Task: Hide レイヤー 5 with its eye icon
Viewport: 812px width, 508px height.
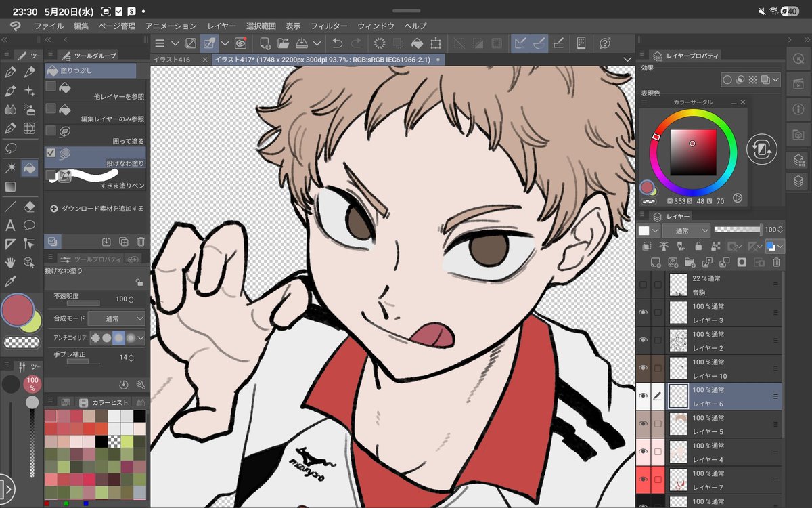Action: (x=644, y=423)
